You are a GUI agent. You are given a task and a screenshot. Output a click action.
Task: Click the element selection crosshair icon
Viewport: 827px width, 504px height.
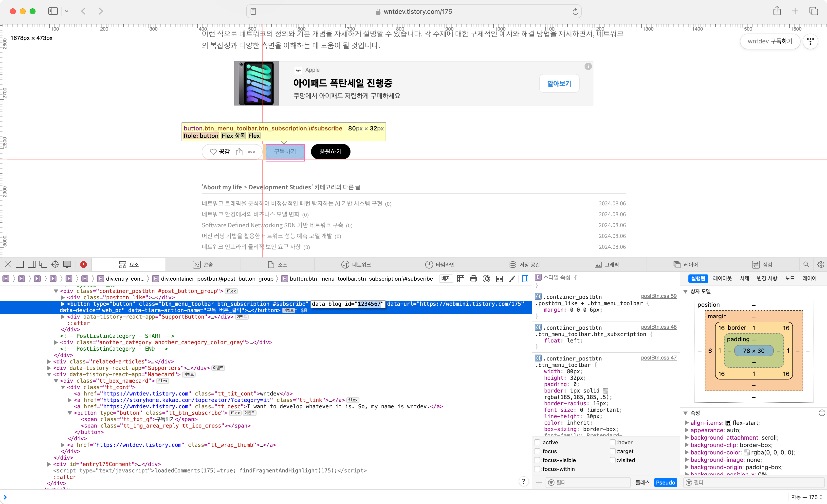coord(55,264)
